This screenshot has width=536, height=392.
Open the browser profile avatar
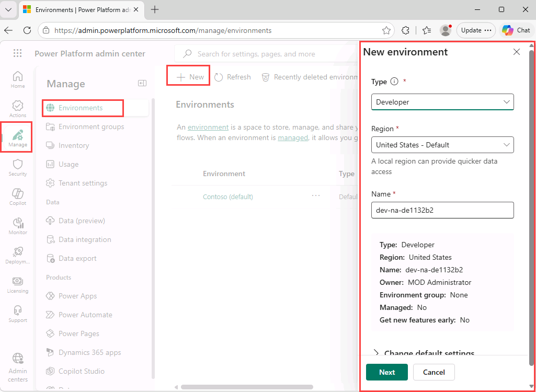click(446, 30)
